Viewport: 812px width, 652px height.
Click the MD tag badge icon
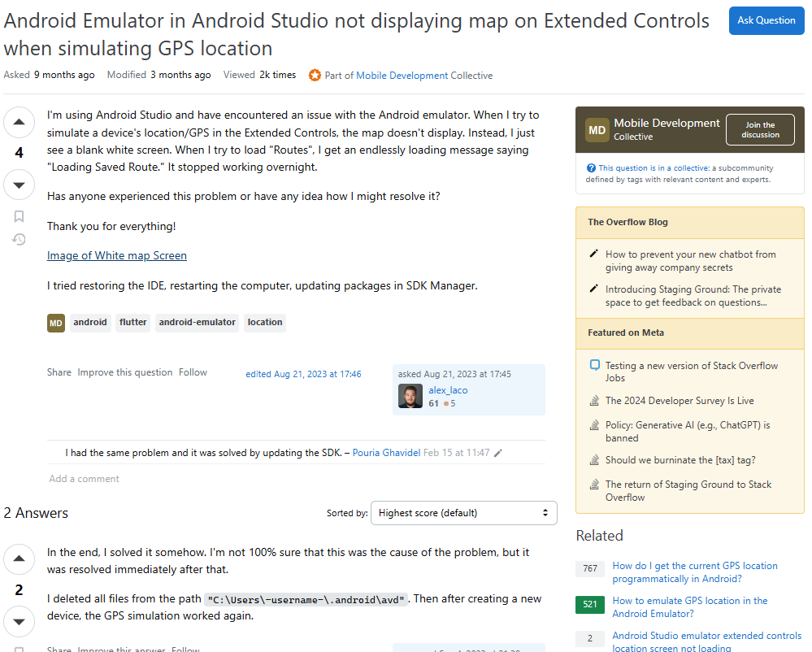56,323
